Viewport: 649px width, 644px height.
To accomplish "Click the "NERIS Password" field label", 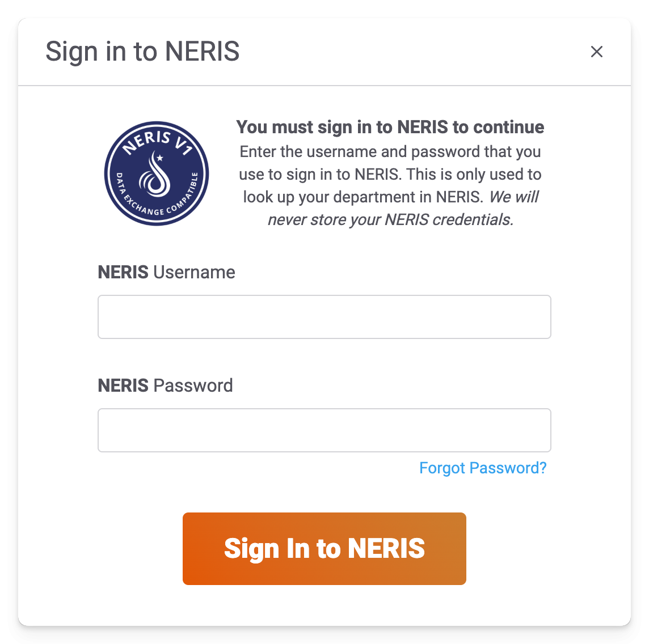I will click(x=165, y=385).
